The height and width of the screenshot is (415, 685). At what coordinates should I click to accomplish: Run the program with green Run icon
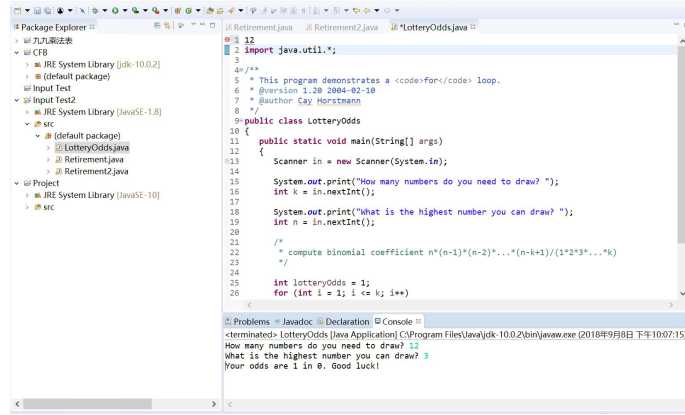pos(115,10)
